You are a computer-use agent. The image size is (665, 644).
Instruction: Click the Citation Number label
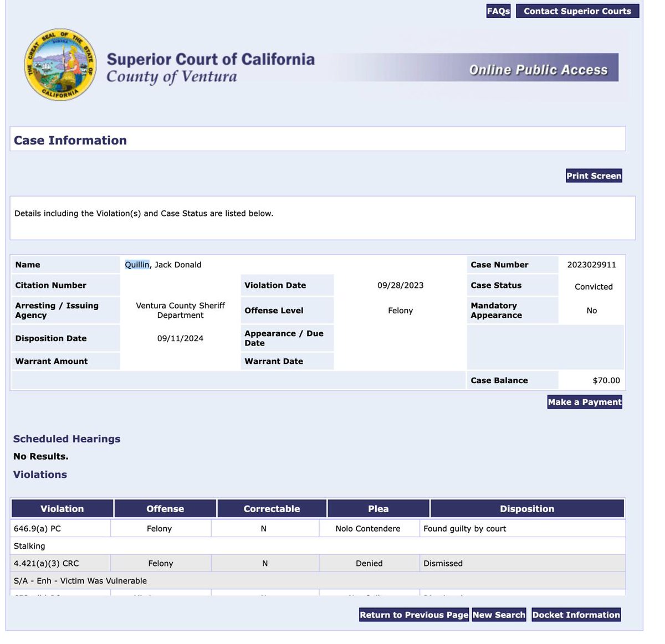(51, 285)
